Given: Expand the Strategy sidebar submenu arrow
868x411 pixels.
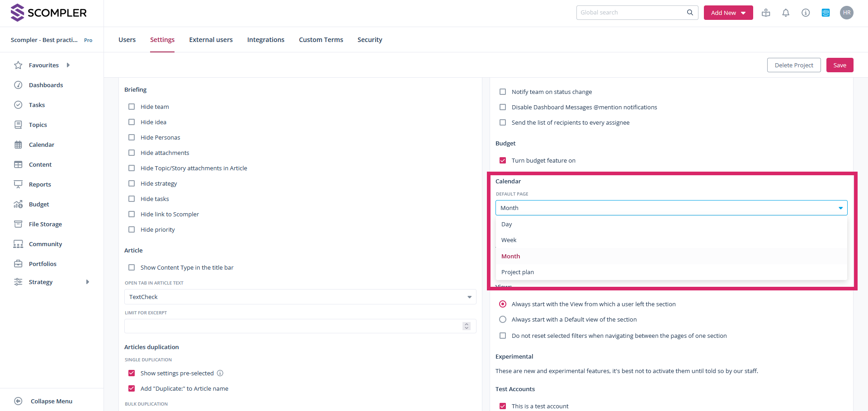Looking at the screenshot, I should pyautogui.click(x=88, y=282).
